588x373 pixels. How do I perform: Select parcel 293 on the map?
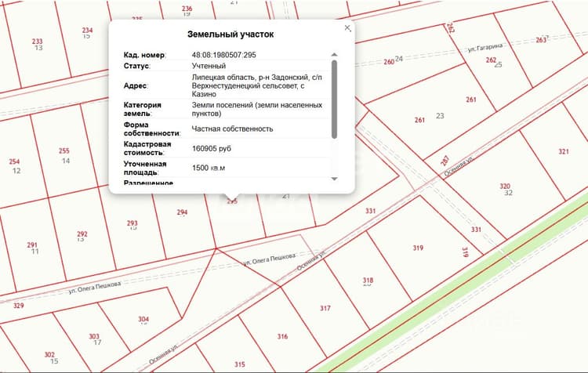point(132,223)
